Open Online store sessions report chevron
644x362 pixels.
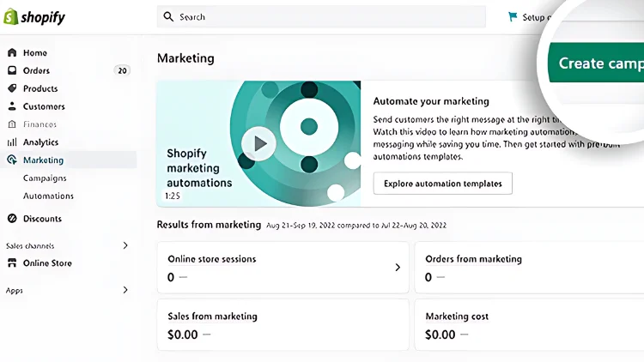[x=398, y=267]
